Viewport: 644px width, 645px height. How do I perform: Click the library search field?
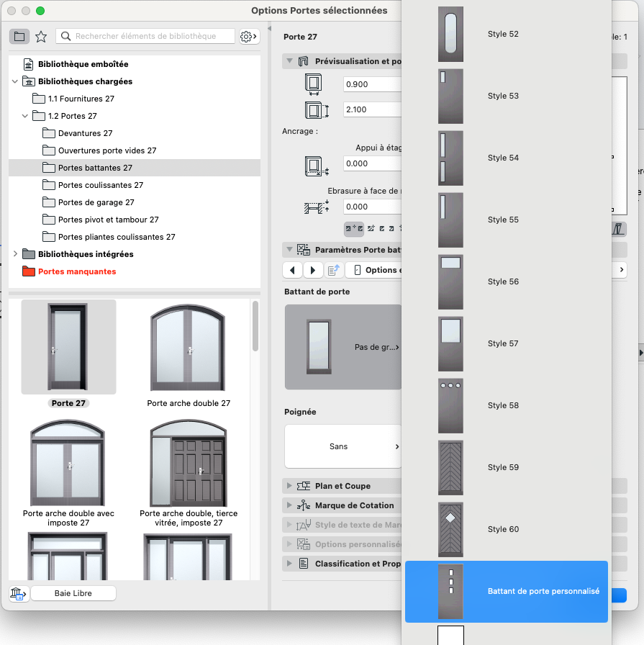145,36
